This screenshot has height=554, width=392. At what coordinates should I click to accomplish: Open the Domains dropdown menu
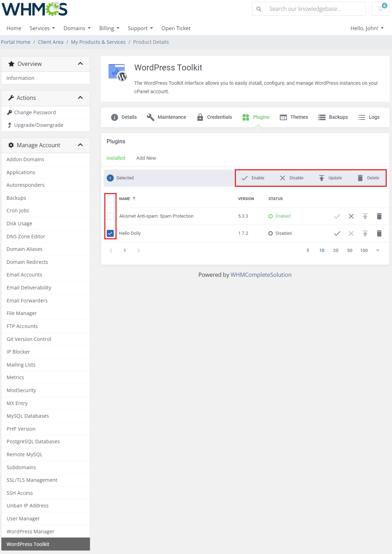[77, 28]
